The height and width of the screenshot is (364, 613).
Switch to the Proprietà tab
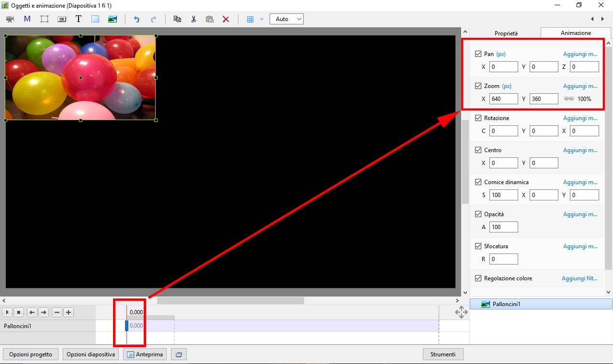506,33
